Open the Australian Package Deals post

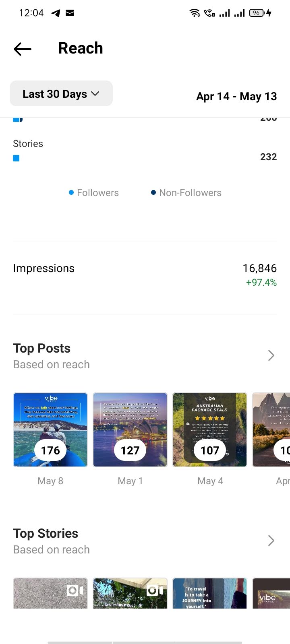210,430
